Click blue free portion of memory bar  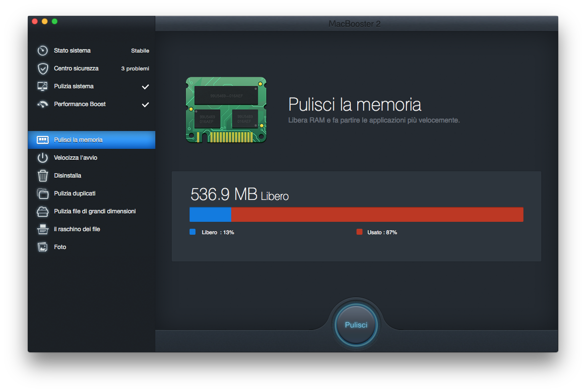pyautogui.click(x=210, y=214)
